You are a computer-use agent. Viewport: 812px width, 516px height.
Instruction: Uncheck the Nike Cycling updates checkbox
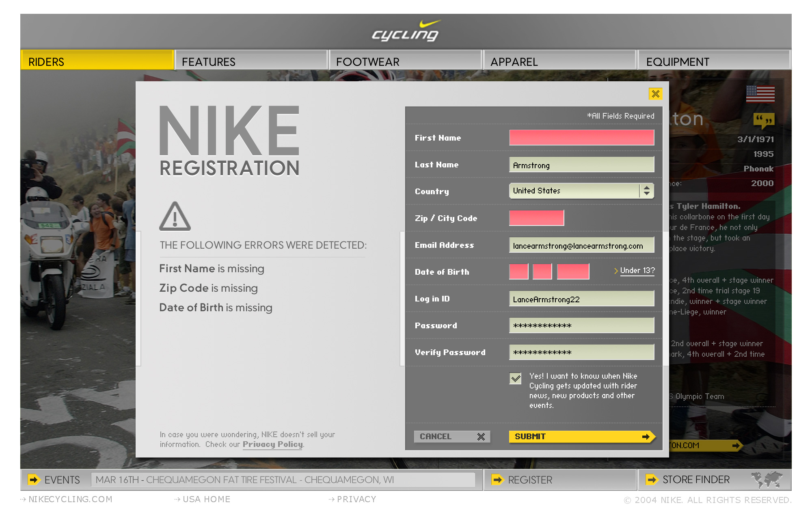click(x=516, y=379)
